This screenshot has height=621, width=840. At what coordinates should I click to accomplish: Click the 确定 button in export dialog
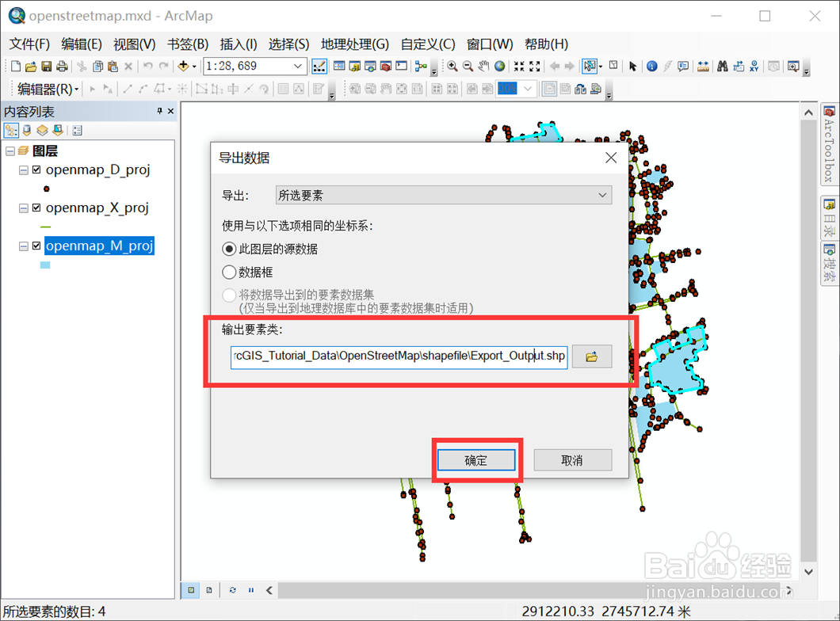(476, 460)
